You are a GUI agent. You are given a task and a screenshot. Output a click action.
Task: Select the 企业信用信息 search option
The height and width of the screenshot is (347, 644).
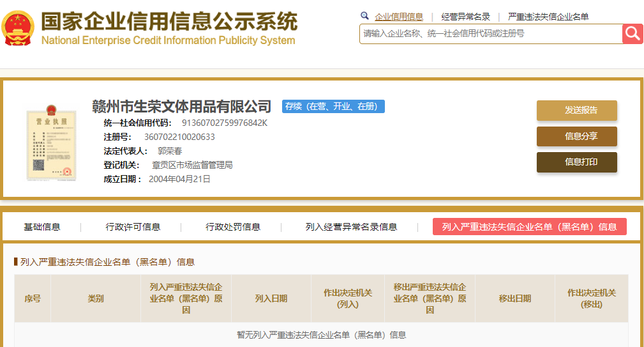pyautogui.click(x=399, y=17)
